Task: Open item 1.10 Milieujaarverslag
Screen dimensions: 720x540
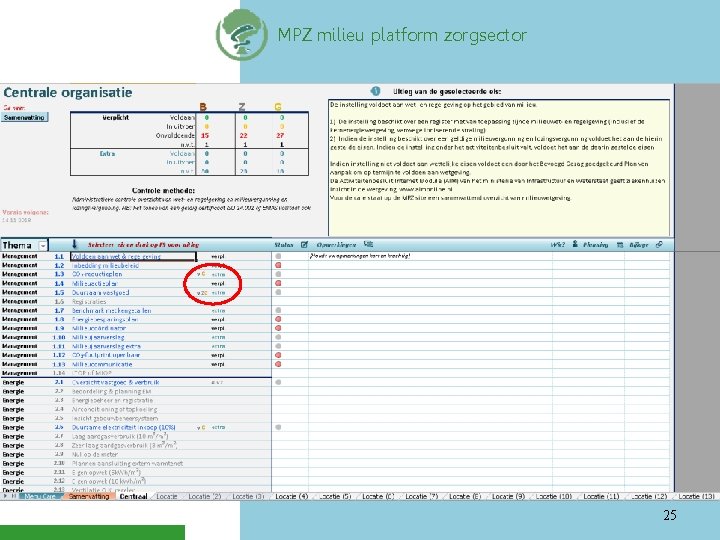Action: pyautogui.click(x=98, y=337)
